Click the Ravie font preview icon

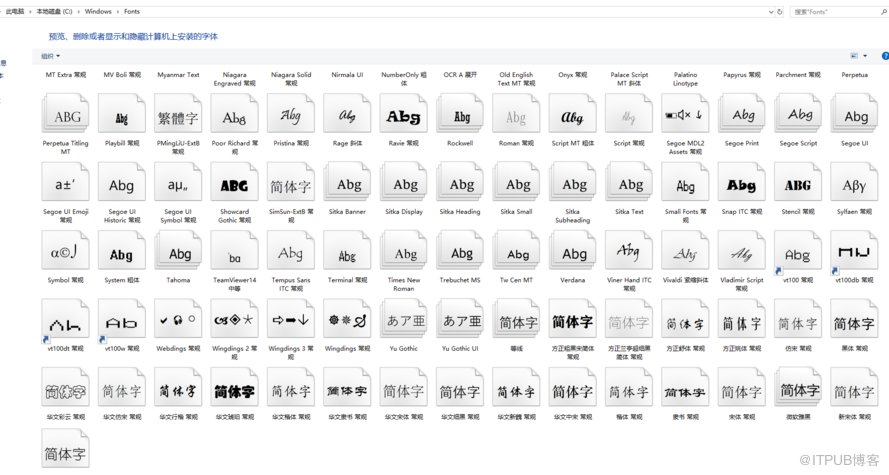click(x=403, y=115)
